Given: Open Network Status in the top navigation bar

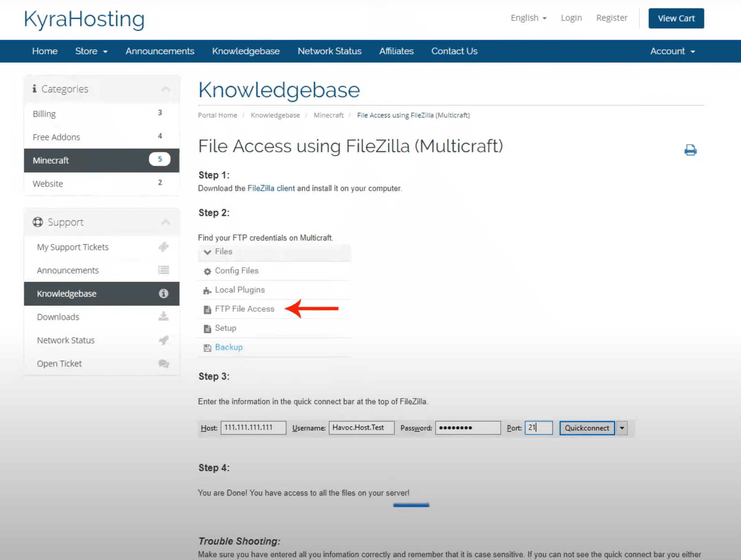Looking at the screenshot, I should pos(329,51).
